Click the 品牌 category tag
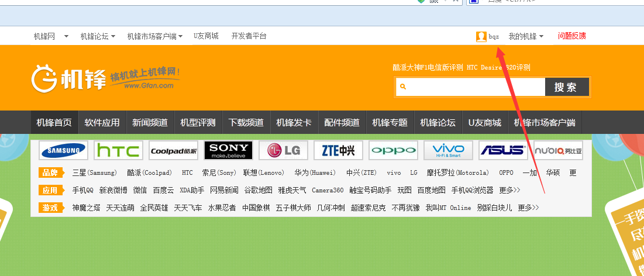Screen dimensions: 644x276 [x=51, y=172]
